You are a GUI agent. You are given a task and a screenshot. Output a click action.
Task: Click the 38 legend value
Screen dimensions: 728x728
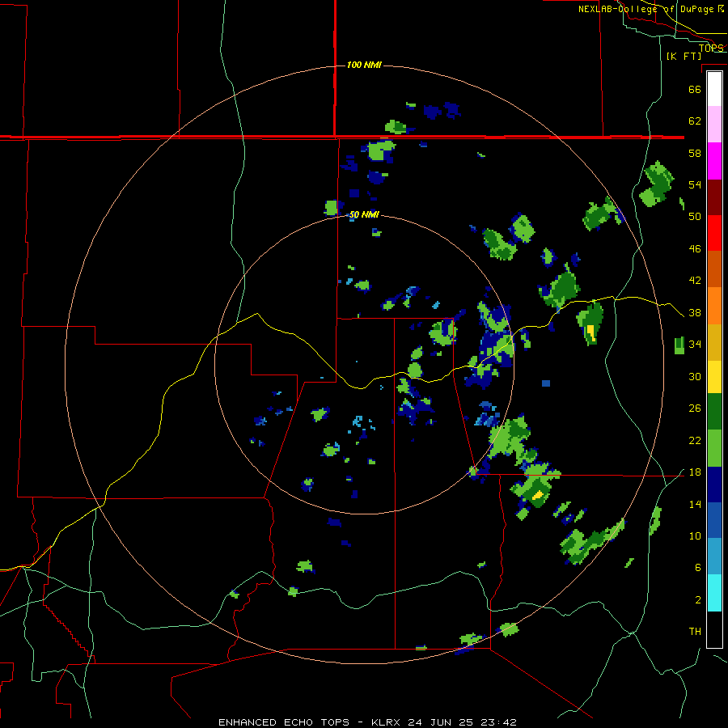coord(695,313)
